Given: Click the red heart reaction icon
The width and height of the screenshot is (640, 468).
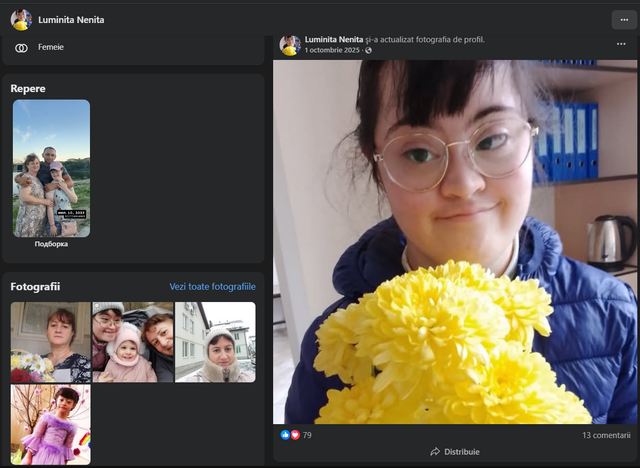Looking at the screenshot, I should click(x=295, y=435).
